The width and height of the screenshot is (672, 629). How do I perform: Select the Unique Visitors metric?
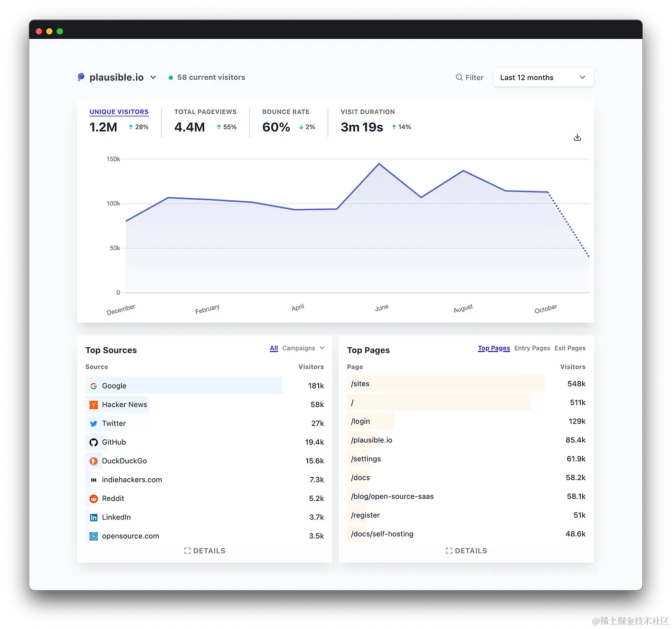(119, 112)
